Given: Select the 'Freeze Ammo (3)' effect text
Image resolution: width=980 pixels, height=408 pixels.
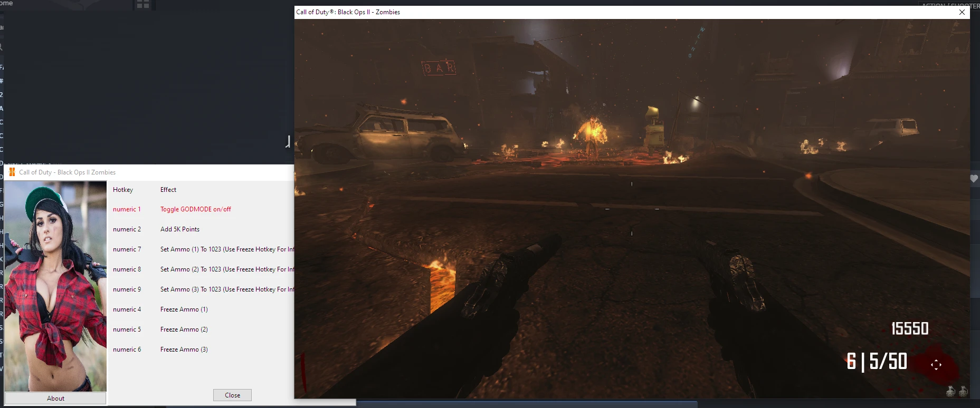Looking at the screenshot, I should point(184,349).
